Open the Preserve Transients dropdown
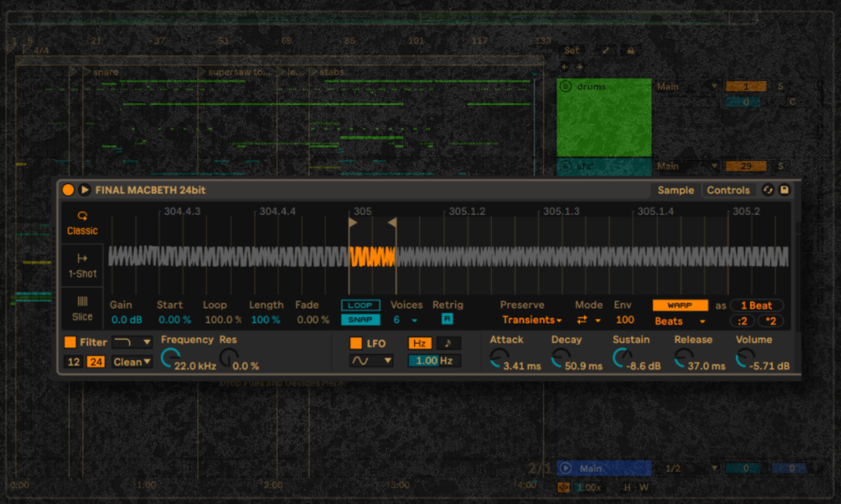 click(x=531, y=320)
